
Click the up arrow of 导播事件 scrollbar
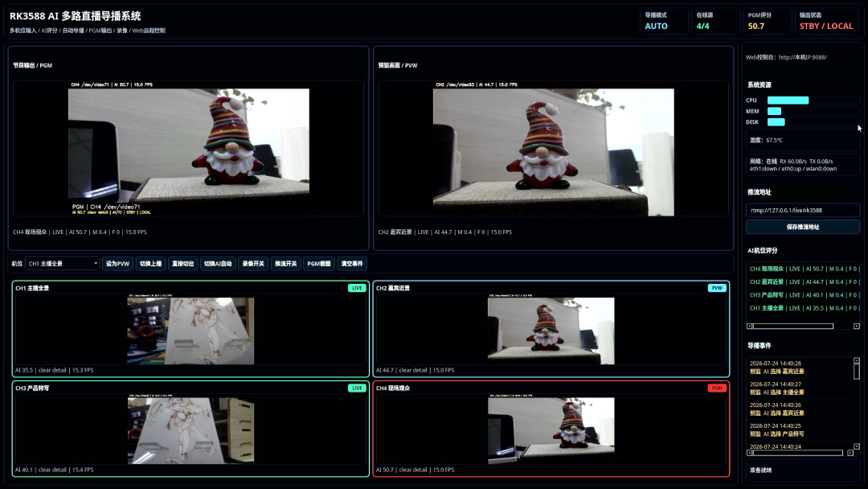tap(857, 360)
